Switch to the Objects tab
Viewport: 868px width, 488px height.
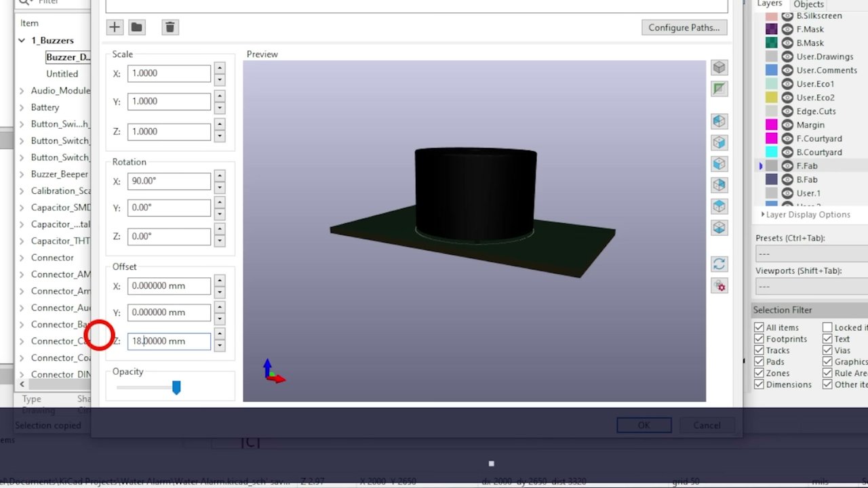pos(808,4)
